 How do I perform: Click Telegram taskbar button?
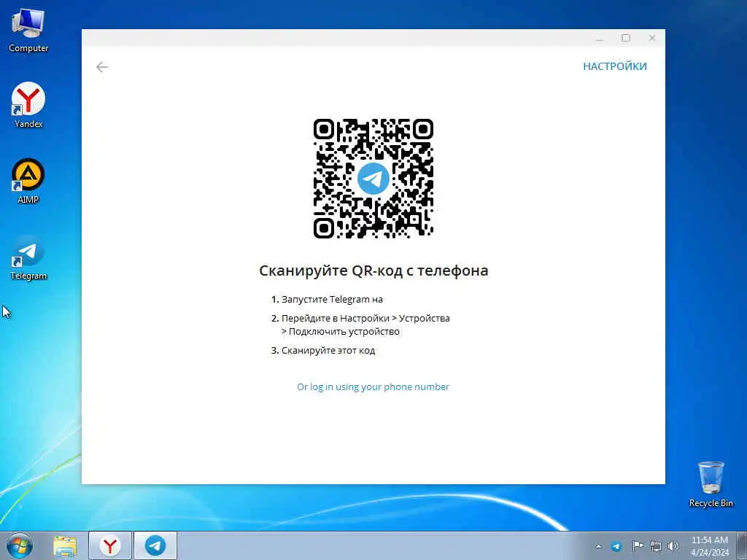point(155,545)
